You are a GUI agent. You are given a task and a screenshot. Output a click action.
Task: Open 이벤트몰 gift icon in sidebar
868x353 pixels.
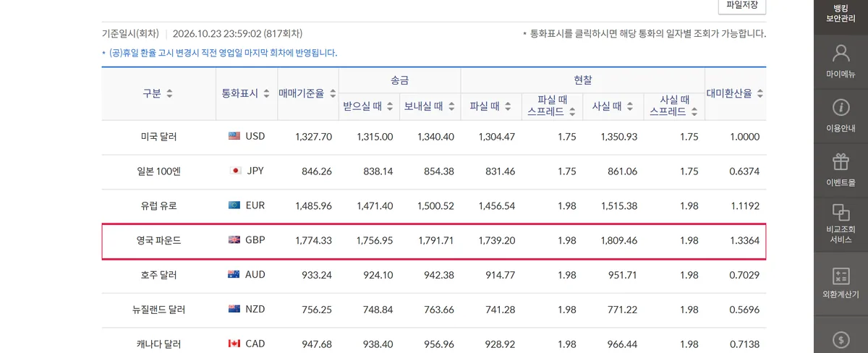(841, 161)
